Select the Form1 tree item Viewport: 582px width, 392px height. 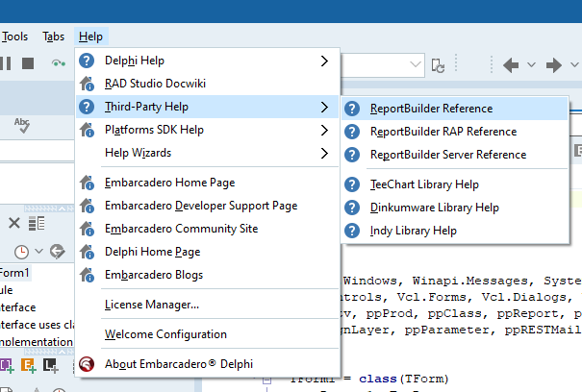(14, 273)
